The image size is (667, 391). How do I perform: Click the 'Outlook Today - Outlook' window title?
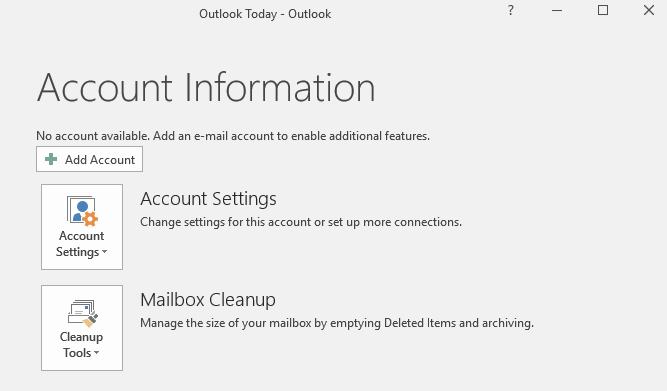(265, 14)
